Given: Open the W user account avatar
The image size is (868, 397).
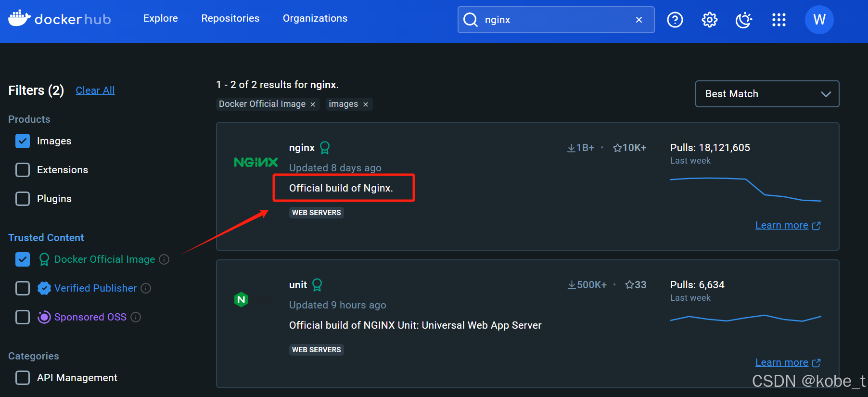Looking at the screenshot, I should pos(819,20).
